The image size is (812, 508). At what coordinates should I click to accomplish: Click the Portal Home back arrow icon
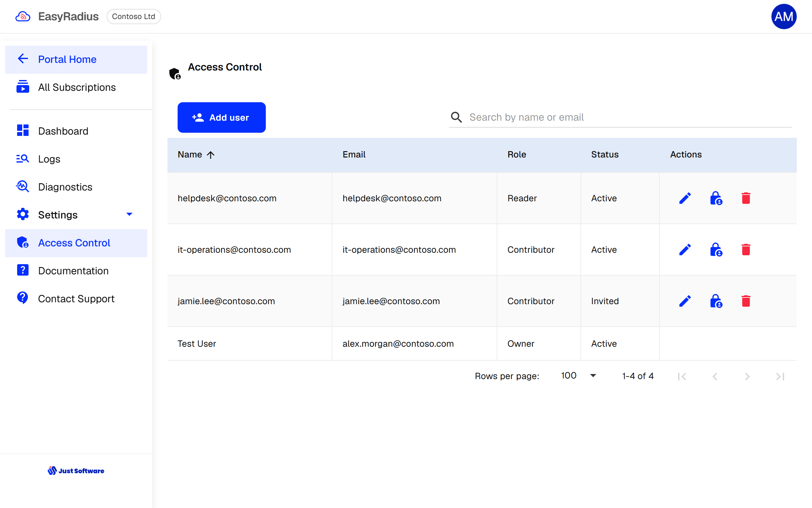click(23, 59)
